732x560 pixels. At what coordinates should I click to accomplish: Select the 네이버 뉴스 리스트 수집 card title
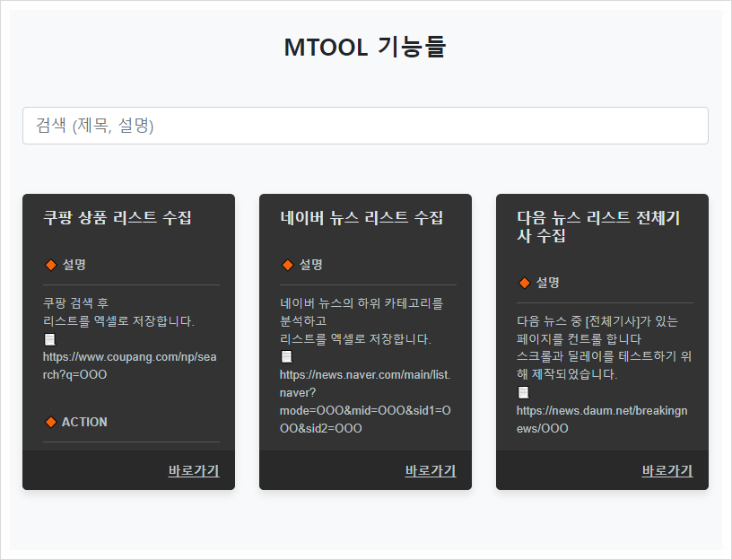tap(362, 218)
